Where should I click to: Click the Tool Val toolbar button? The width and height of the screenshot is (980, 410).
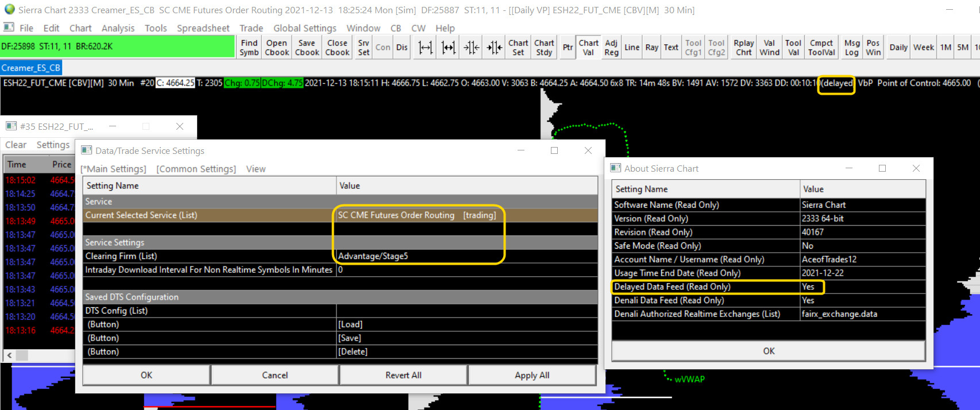pos(793,47)
